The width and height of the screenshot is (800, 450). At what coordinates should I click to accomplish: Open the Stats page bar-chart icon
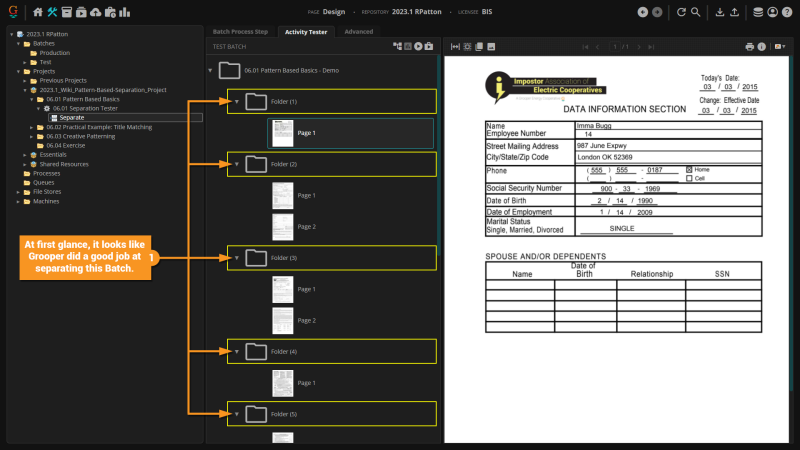124,12
